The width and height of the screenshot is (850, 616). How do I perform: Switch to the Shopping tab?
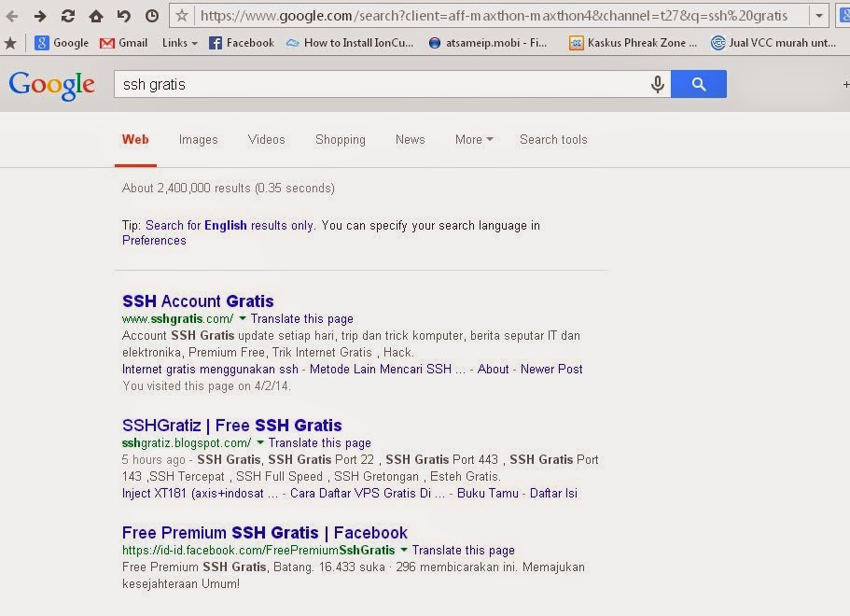click(341, 140)
